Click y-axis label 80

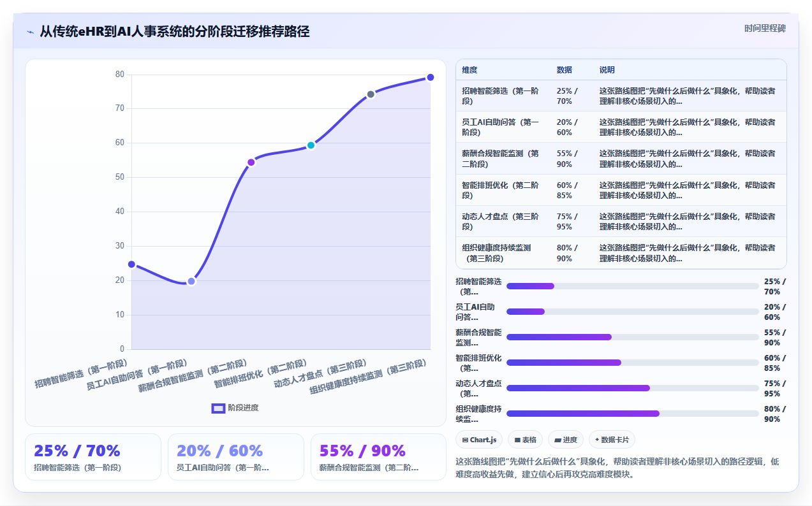(x=120, y=75)
